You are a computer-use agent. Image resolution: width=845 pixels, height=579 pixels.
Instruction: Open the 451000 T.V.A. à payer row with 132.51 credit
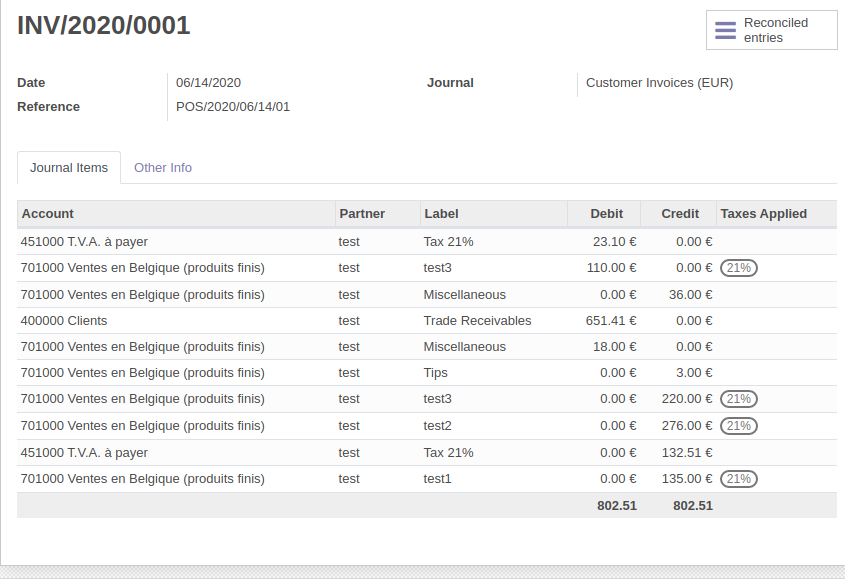tap(427, 452)
